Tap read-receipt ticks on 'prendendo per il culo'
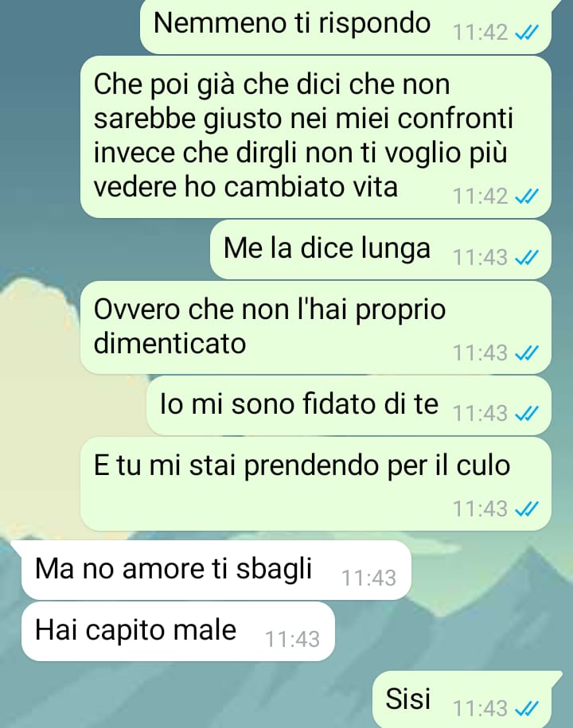Image resolution: width=573 pixels, height=728 pixels. [527, 509]
